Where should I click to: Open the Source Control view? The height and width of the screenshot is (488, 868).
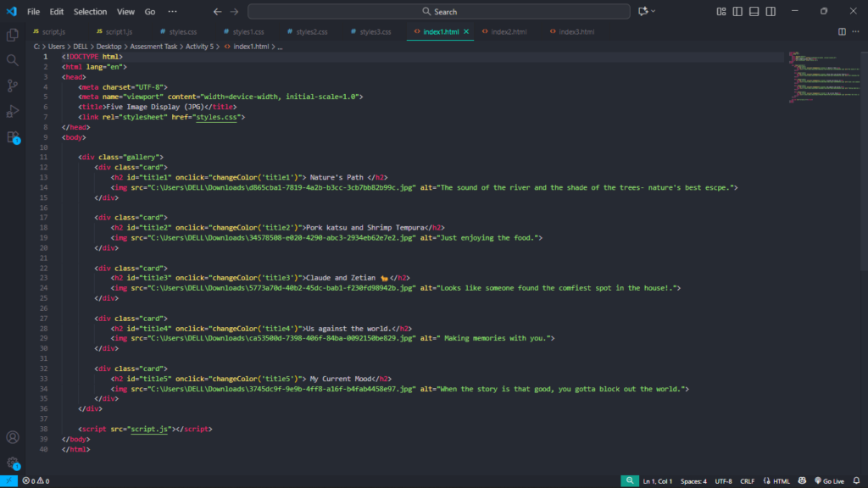13,86
